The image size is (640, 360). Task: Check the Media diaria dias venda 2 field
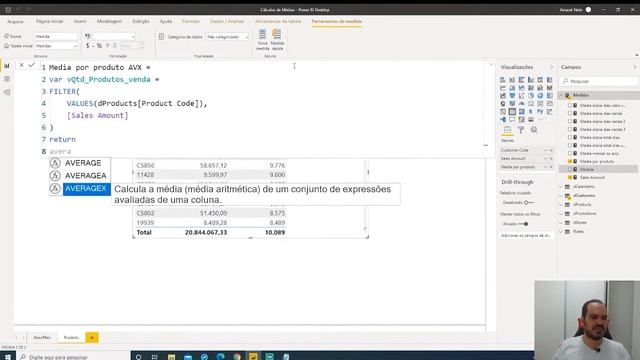pos(570,122)
